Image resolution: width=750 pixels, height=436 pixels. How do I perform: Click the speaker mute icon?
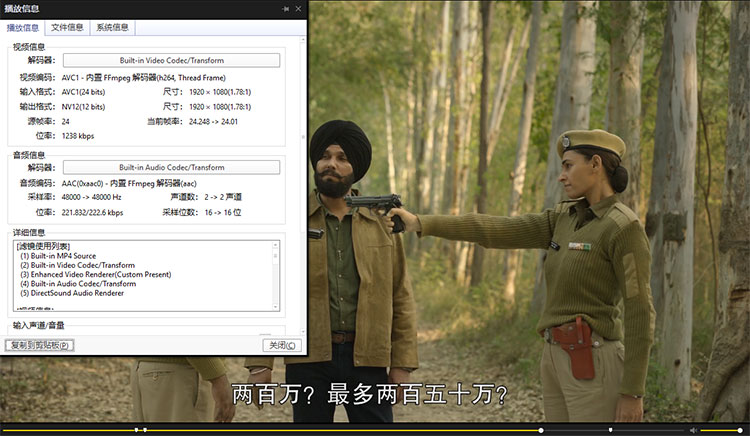[694, 430]
